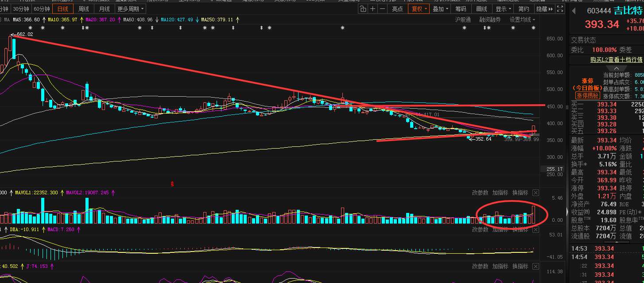Select the 60分钟 period tab
The width and height of the screenshot is (644, 283).
coord(42,9)
